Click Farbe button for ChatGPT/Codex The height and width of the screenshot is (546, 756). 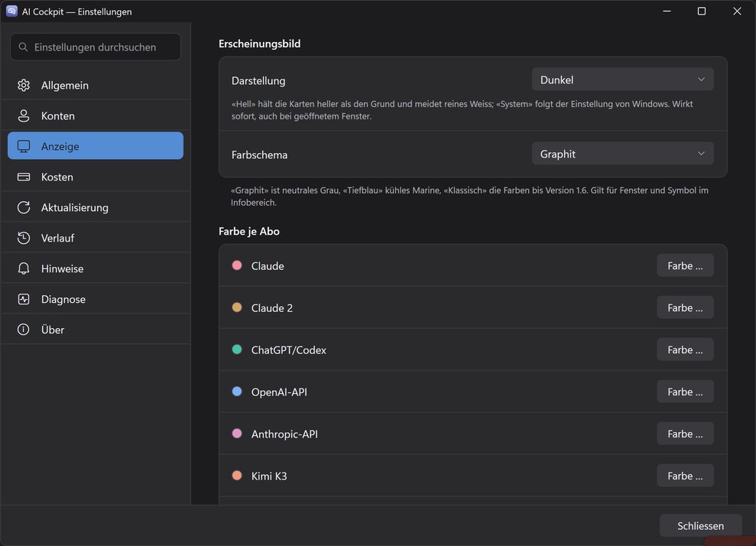point(685,349)
